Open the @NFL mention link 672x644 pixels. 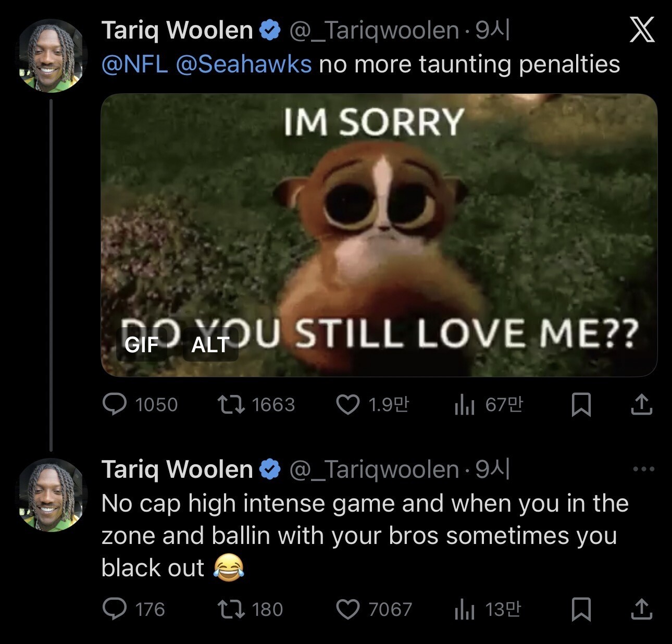click(x=134, y=65)
